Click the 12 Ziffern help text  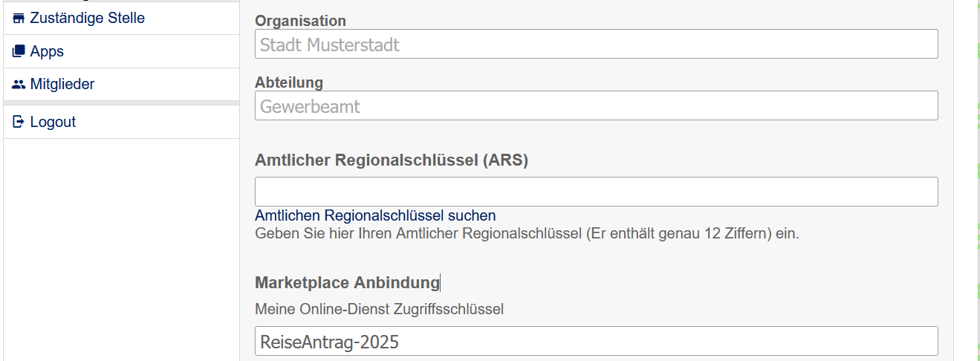[x=527, y=234]
